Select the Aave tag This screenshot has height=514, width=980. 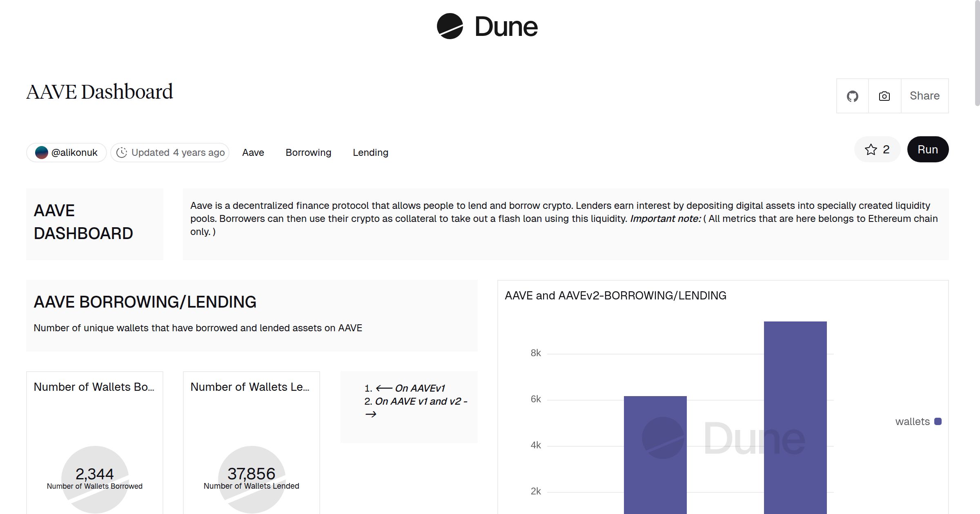click(x=253, y=152)
